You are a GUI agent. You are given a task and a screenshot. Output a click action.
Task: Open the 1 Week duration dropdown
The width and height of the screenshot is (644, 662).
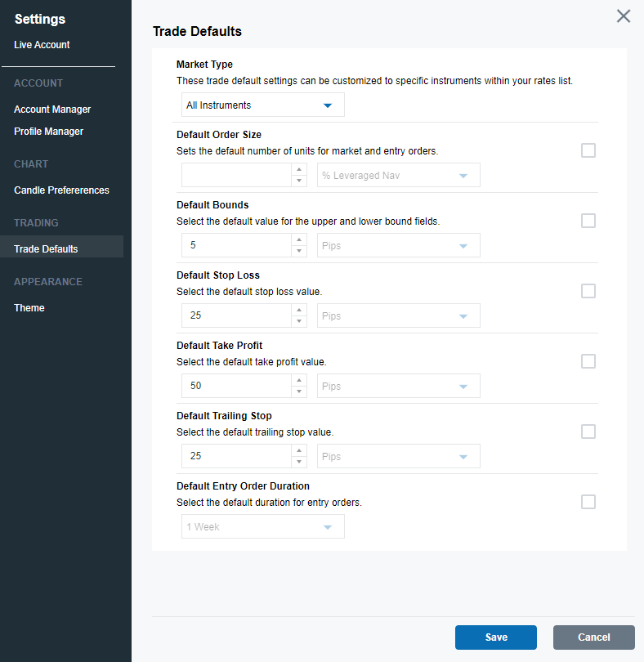pos(262,526)
